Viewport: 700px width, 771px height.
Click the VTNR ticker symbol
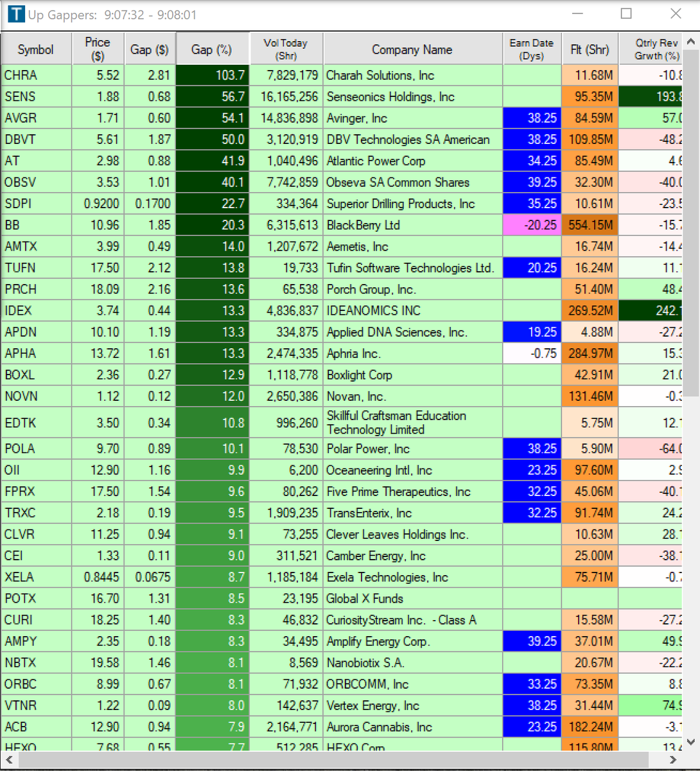(21, 705)
